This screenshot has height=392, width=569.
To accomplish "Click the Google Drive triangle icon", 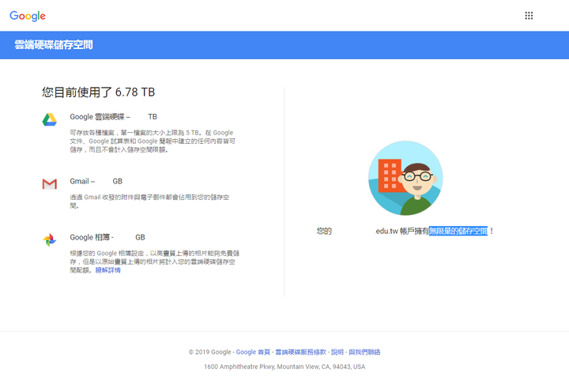I will tap(49, 120).
